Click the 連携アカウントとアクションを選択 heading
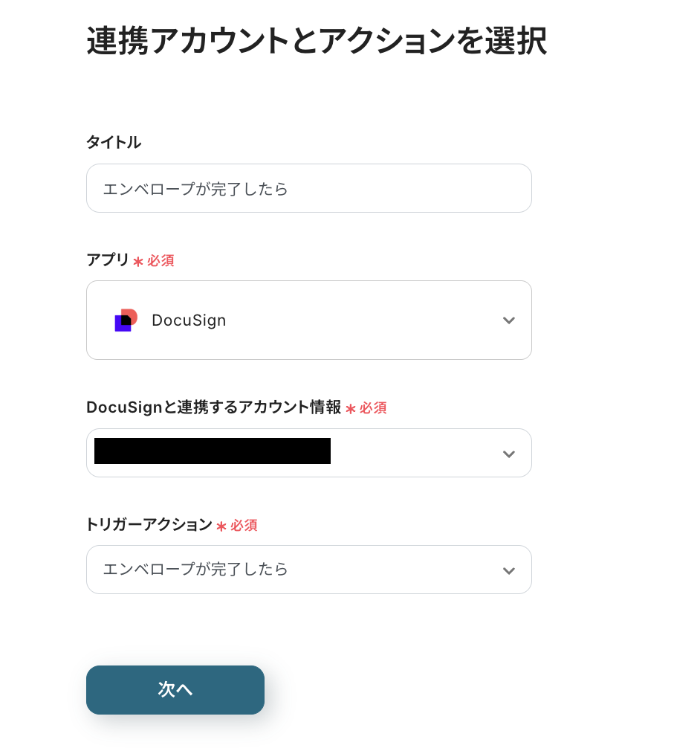Image resolution: width=700 pixels, height=751 pixels. click(317, 41)
